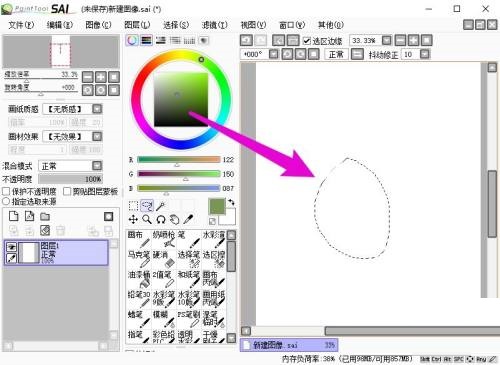The height and width of the screenshot is (365, 500).
Task: Select the lasso selection tool
Action: point(147,206)
